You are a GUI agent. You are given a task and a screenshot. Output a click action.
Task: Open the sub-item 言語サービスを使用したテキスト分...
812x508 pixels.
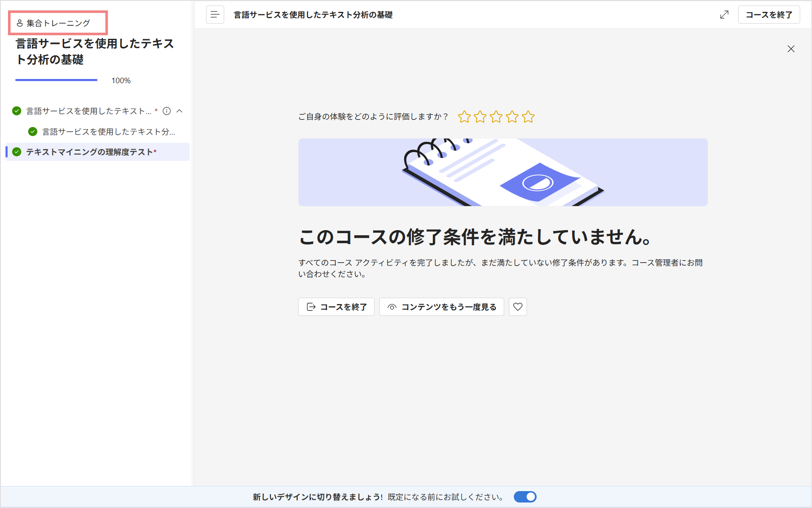(x=109, y=132)
